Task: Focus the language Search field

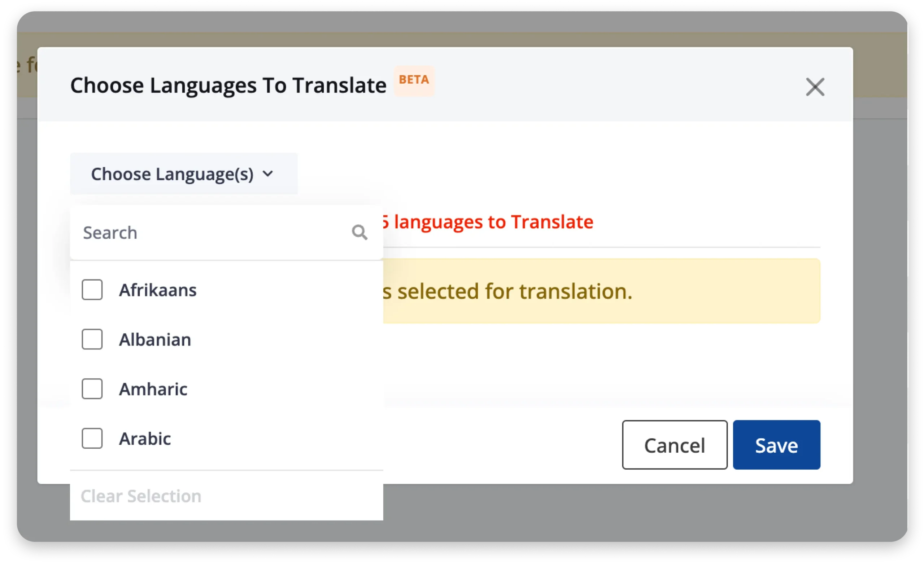Action: (210, 233)
